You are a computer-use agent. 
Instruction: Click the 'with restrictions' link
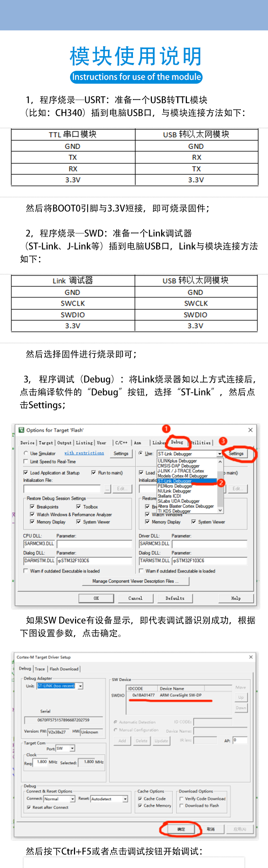tap(84, 453)
